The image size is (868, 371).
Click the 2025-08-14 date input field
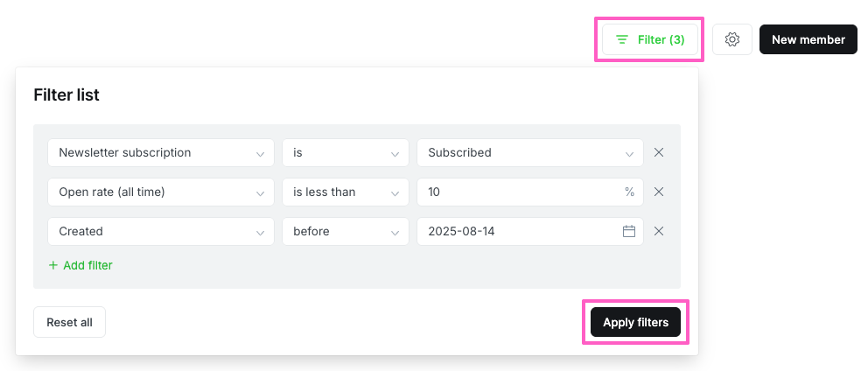[516, 231]
